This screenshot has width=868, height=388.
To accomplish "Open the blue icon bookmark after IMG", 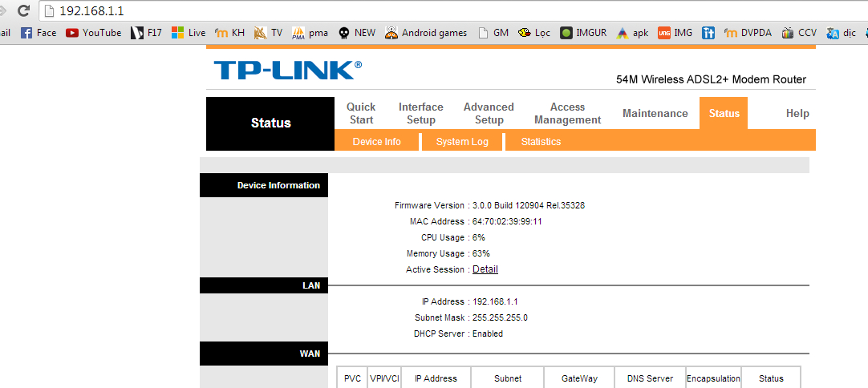I will coord(708,33).
